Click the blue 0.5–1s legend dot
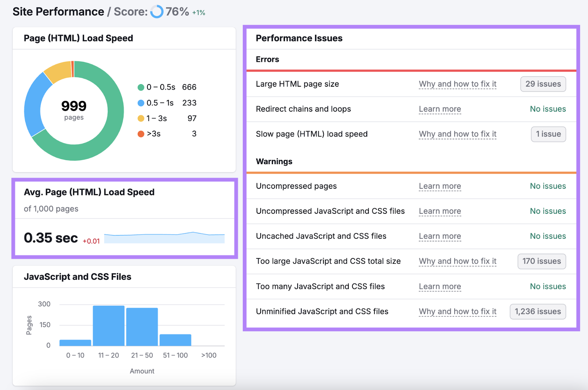 click(141, 103)
